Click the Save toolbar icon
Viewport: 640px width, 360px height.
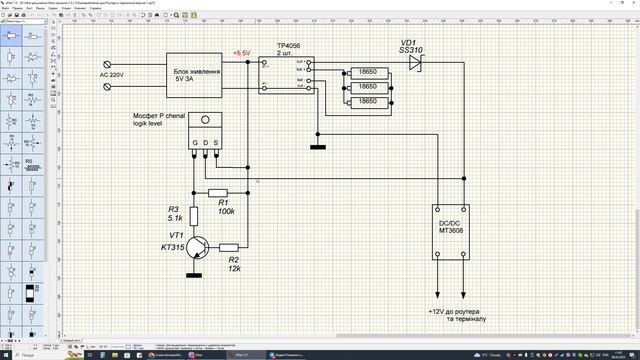[16, 15]
